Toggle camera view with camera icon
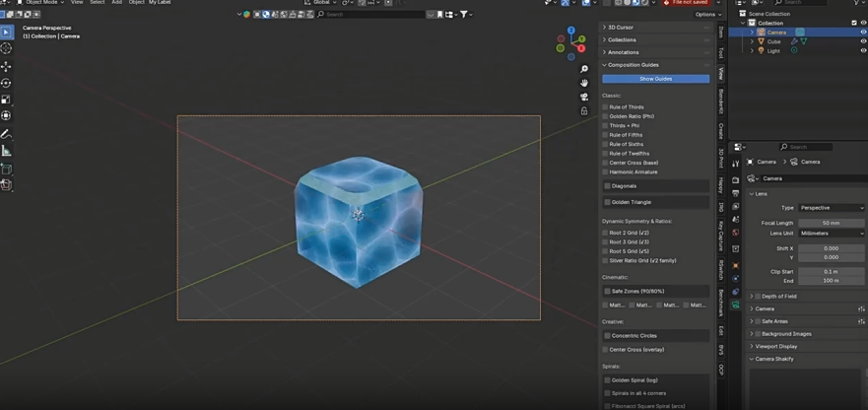868x410 pixels. click(584, 97)
